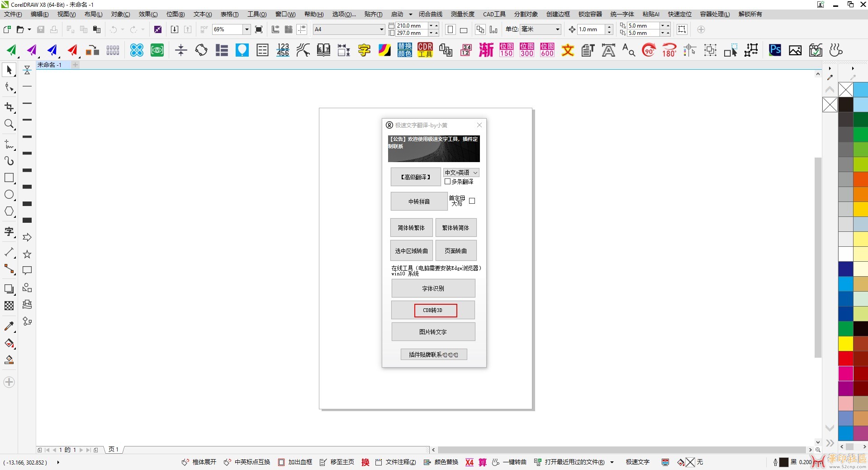
Task: Pick the yellow swatch in color palette
Action: click(x=845, y=344)
